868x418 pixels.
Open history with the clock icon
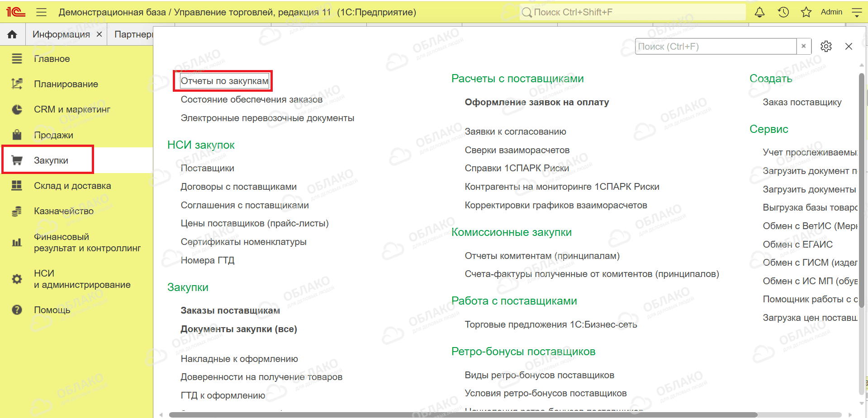(783, 12)
